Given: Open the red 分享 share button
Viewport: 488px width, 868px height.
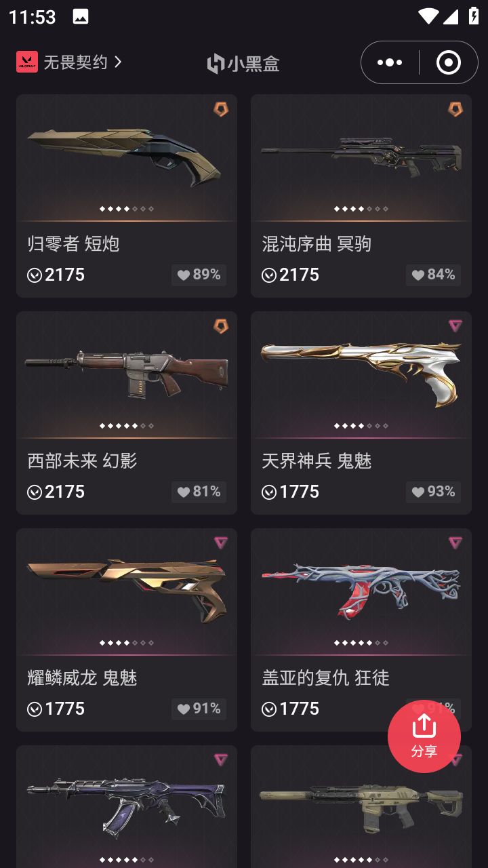Looking at the screenshot, I should 424,736.
